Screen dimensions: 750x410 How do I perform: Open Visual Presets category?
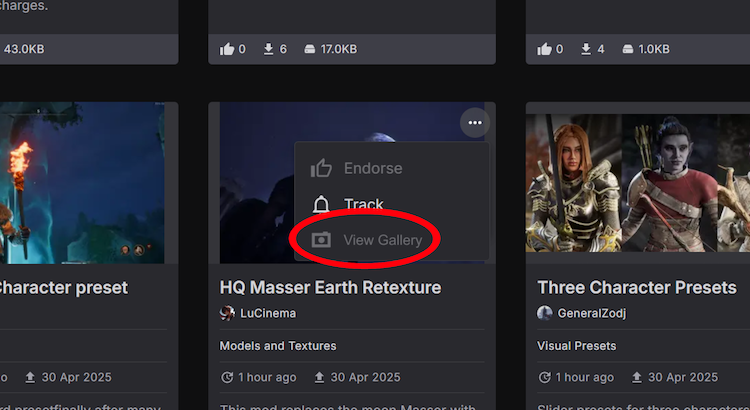click(x=576, y=346)
